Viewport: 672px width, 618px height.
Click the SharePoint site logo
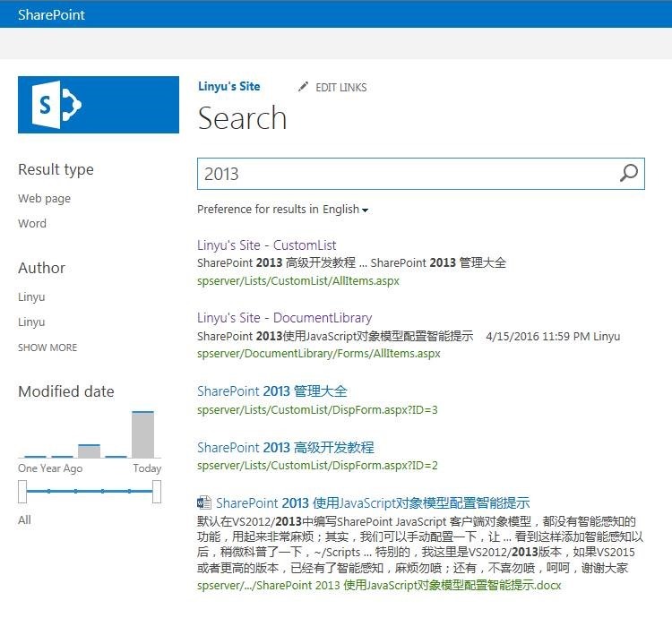pos(99,105)
